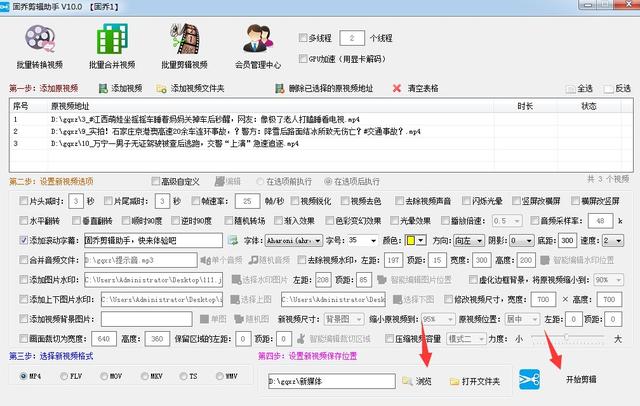Open the compression 模式二 dropdown
The image size is (640, 406).
(466, 339)
